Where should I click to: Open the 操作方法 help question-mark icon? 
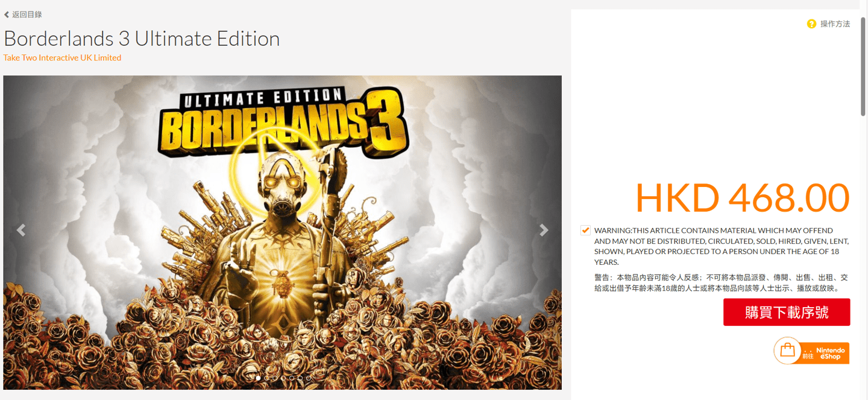(811, 24)
